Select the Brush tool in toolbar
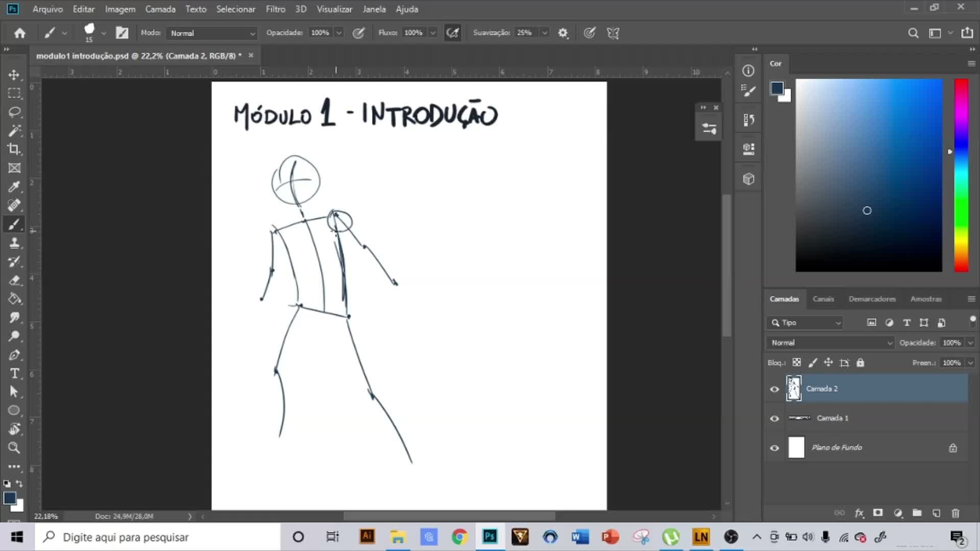The height and width of the screenshot is (551, 980). click(14, 224)
